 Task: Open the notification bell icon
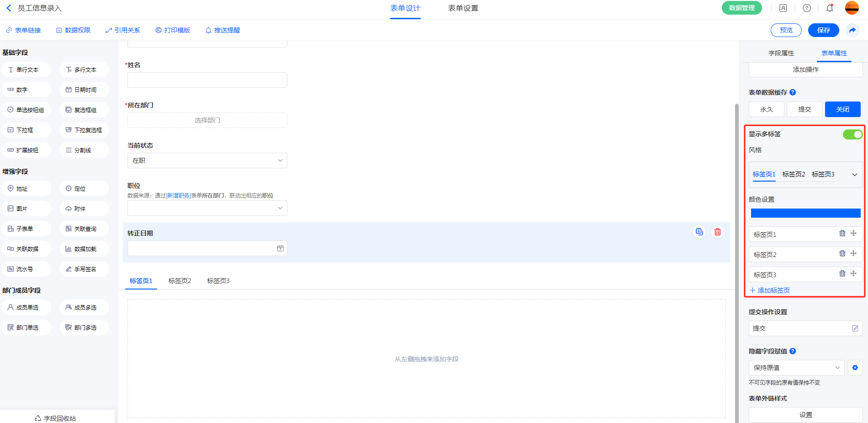(830, 8)
